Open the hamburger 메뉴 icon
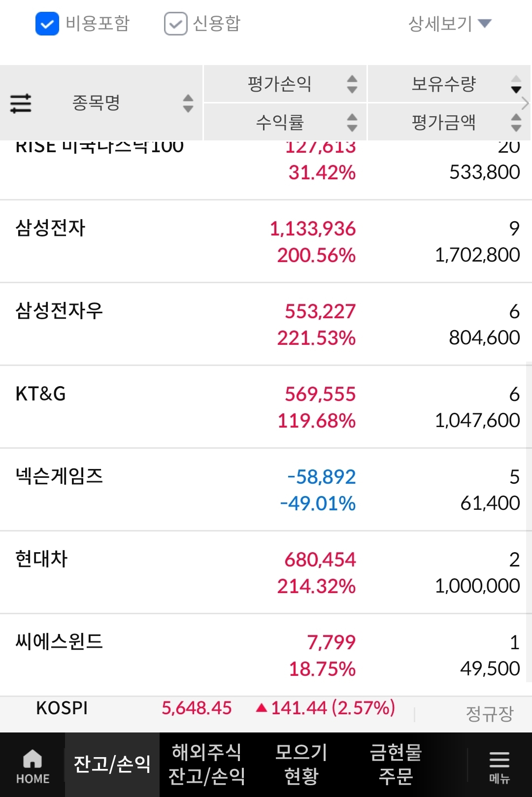The width and height of the screenshot is (532, 797). pyautogui.click(x=499, y=760)
